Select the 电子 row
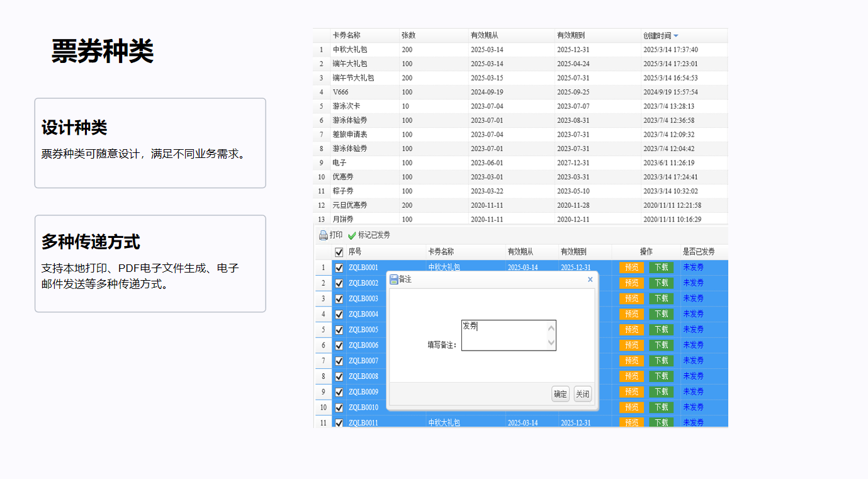868x479 pixels. [521, 163]
